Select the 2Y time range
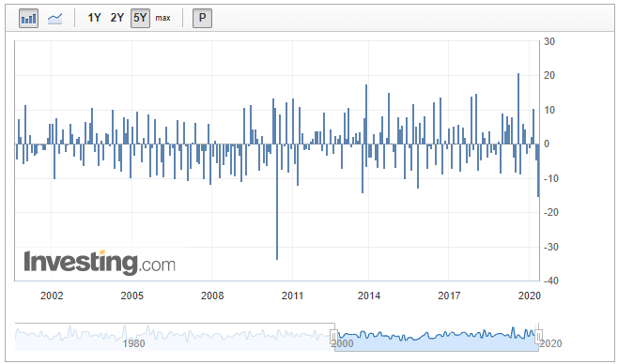 pos(117,18)
